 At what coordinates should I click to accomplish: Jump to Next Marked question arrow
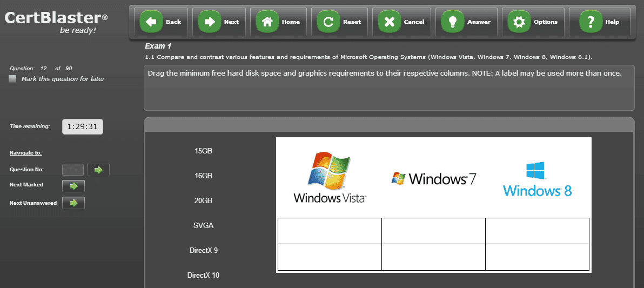click(x=73, y=186)
